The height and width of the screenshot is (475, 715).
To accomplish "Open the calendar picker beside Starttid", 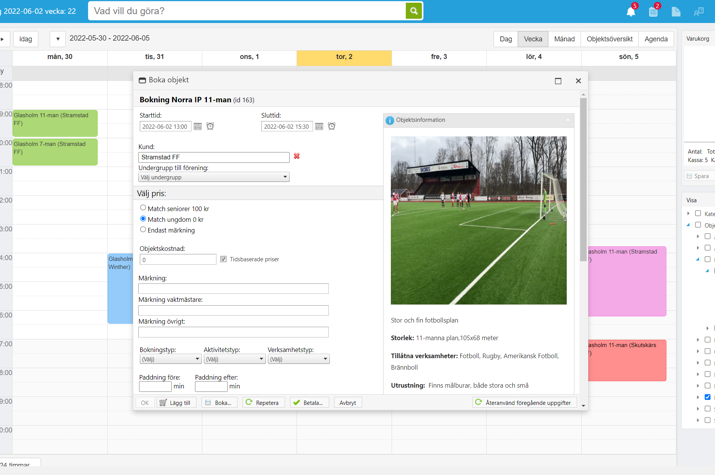I will (x=197, y=126).
